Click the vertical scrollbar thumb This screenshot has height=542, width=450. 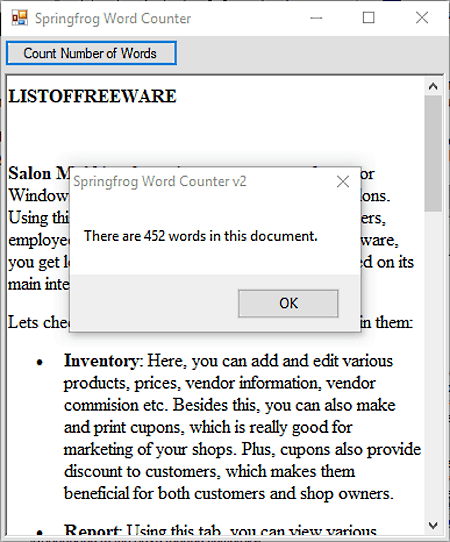433,153
